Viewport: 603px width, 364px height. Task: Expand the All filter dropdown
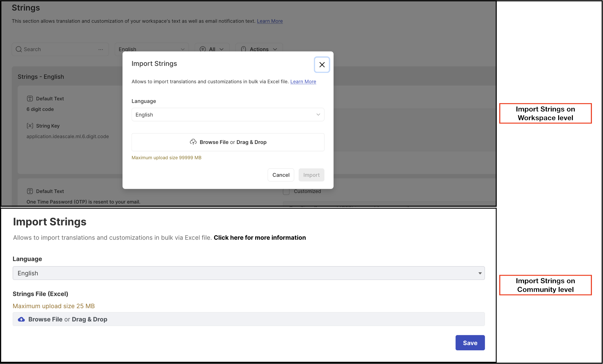212,49
